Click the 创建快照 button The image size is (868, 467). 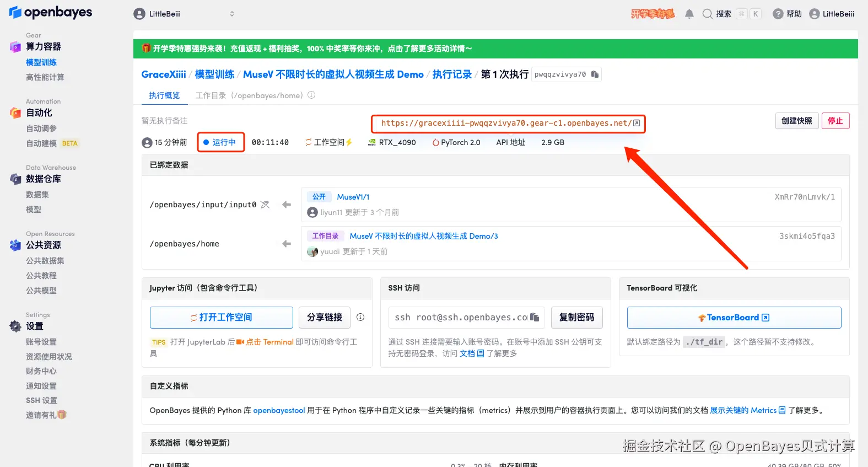click(796, 121)
